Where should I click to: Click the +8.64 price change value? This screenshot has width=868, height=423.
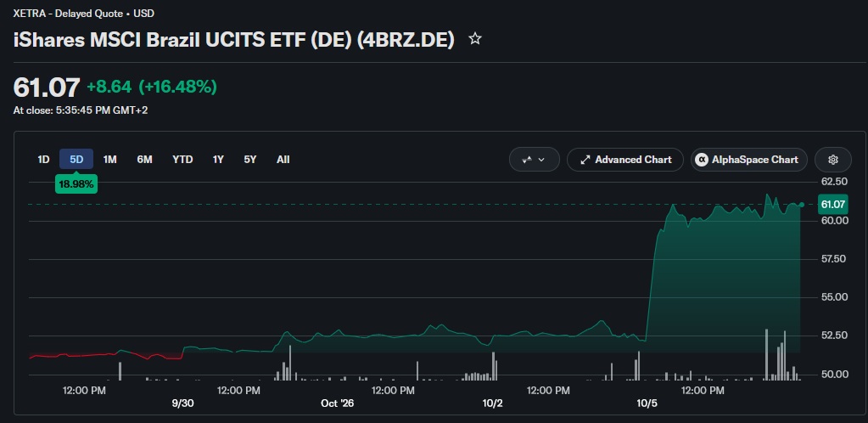[x=109, y=87]
